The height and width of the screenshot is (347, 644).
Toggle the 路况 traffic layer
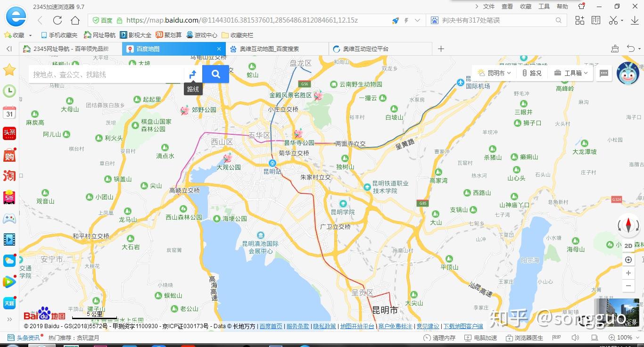[532, 73]
